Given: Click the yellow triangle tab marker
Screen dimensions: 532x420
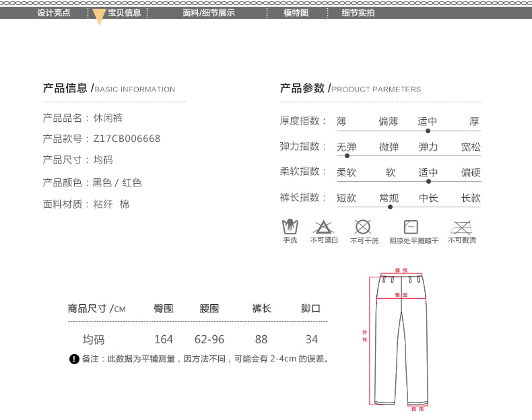Looking at the screenshot, I should coord(99,16).
